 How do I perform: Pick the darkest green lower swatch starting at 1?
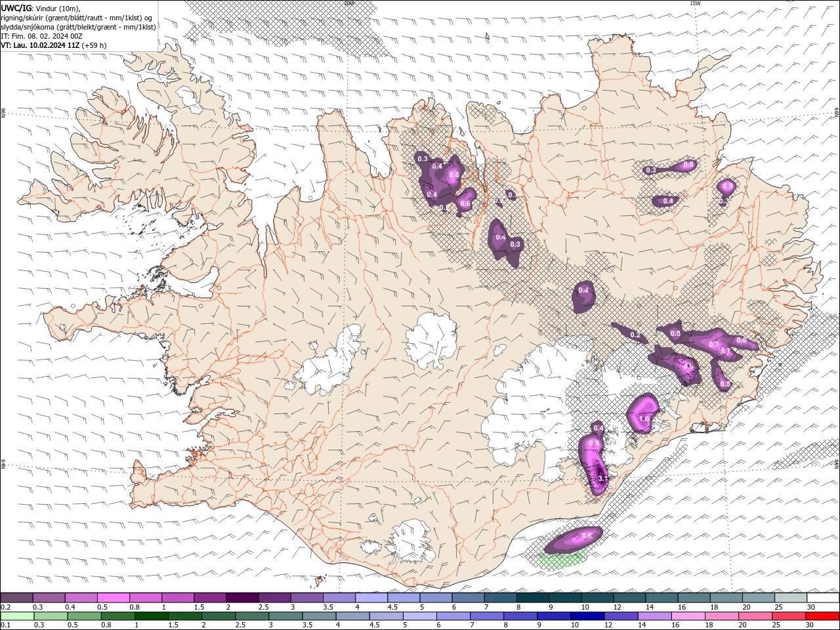pyautogui.click(x=151, y=616)
